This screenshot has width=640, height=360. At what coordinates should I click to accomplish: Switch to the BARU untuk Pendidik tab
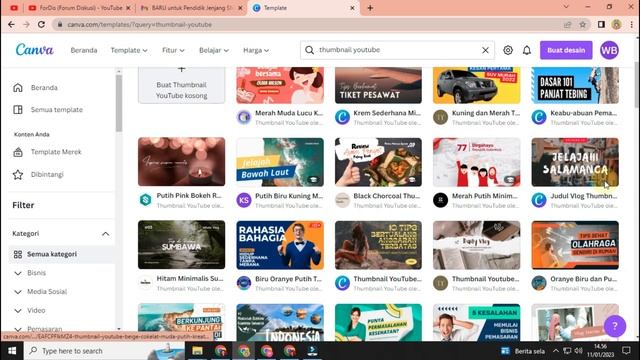click(x=191, y=8)
